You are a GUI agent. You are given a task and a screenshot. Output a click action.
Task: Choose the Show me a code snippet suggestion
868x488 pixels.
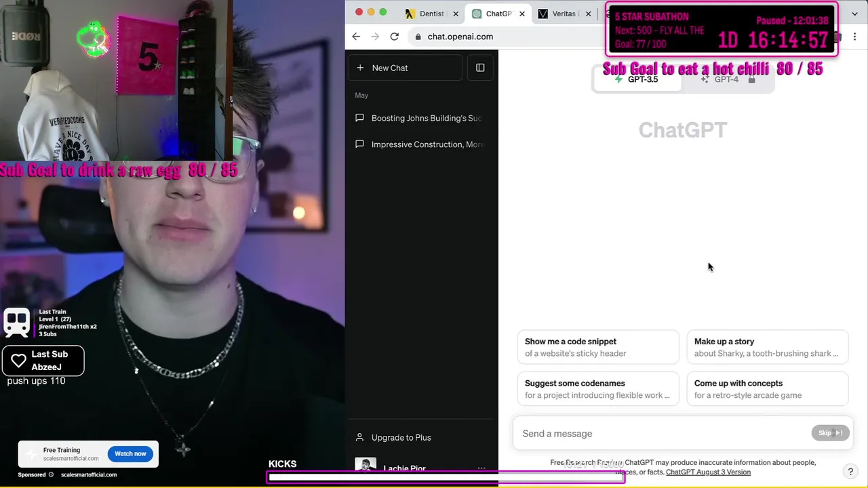597,347
